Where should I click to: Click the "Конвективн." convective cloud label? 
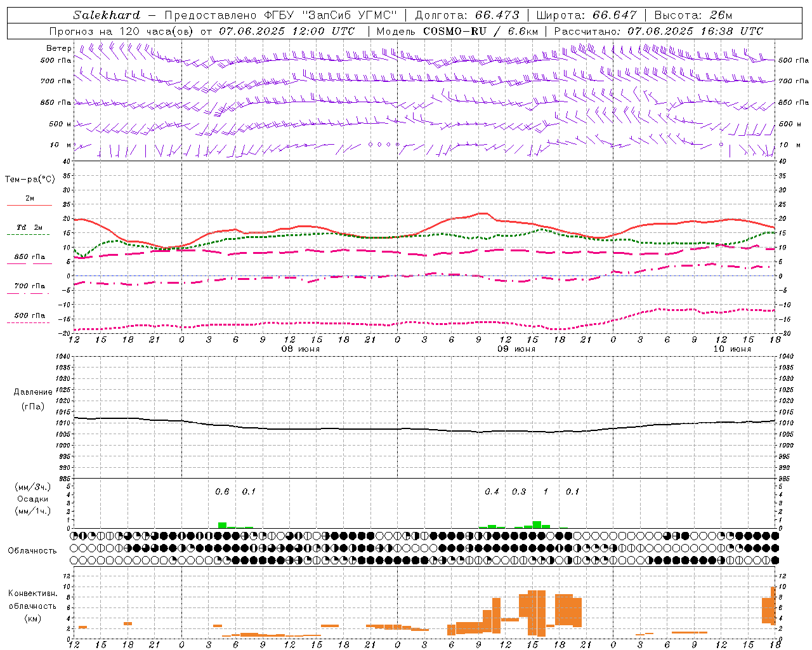pos(33,594)
